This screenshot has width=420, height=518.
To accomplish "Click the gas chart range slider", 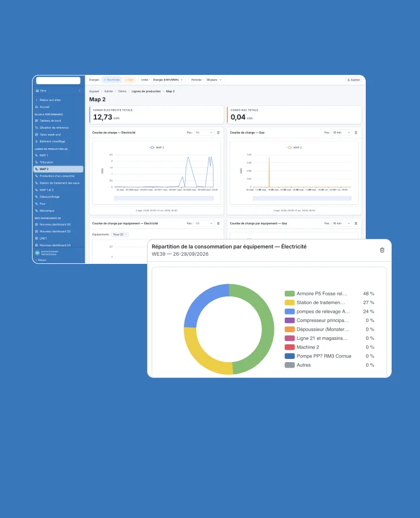I will click(302, 198).
